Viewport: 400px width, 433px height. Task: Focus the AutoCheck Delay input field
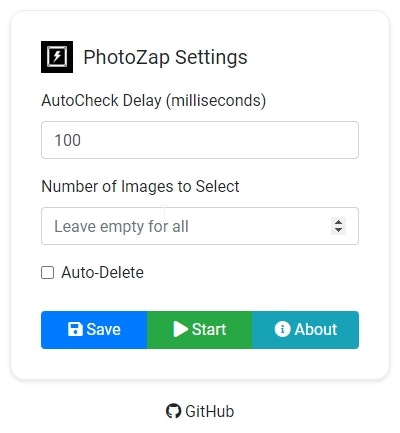(200, 140)
